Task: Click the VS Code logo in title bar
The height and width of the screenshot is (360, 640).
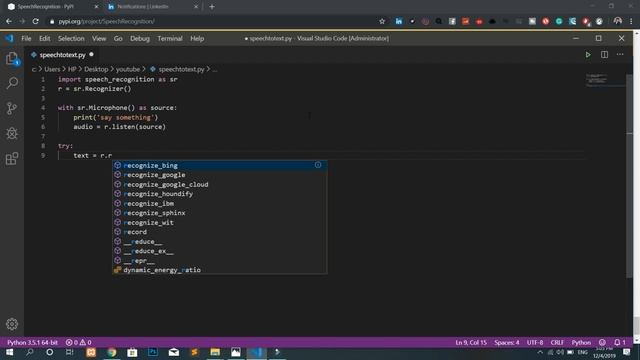Action: (x=9, y=38)
